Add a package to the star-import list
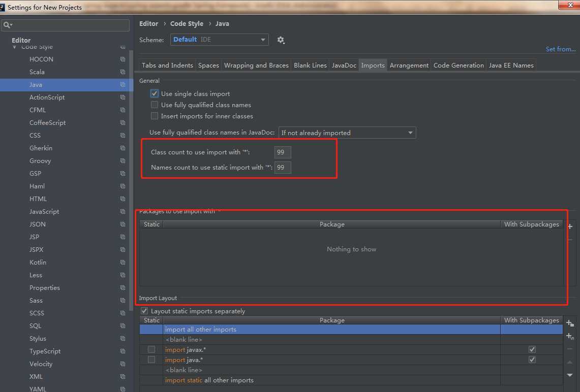 [x=570, y=227]
